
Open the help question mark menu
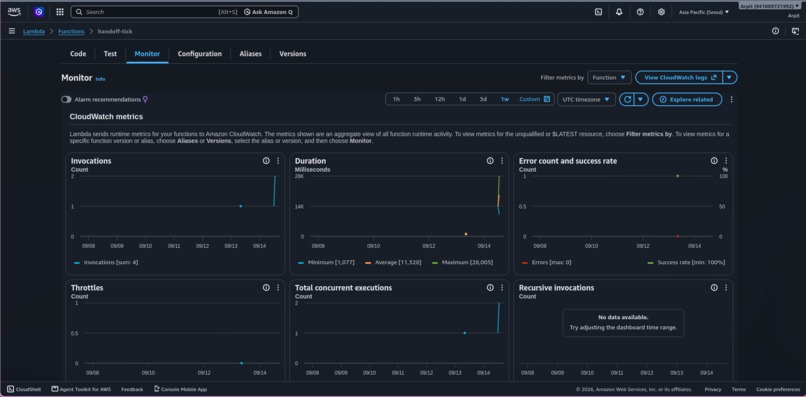[x=640, y=12]
